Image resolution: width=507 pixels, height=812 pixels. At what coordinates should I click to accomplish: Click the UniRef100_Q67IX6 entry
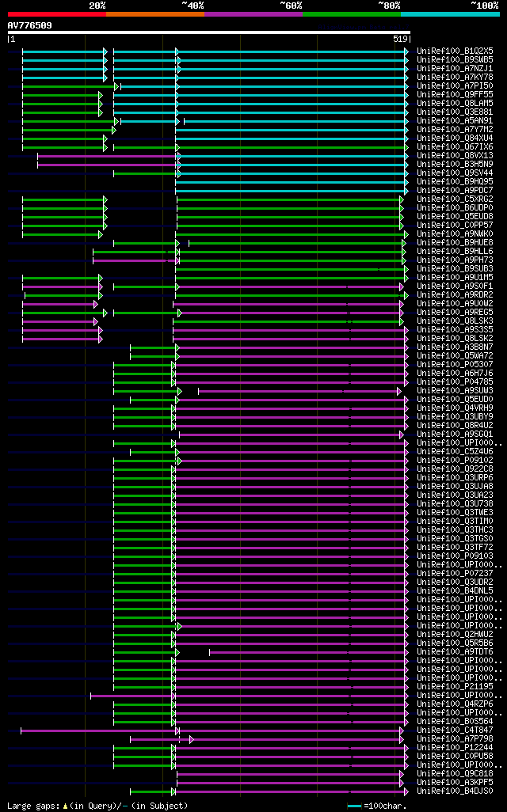(456, 147)
